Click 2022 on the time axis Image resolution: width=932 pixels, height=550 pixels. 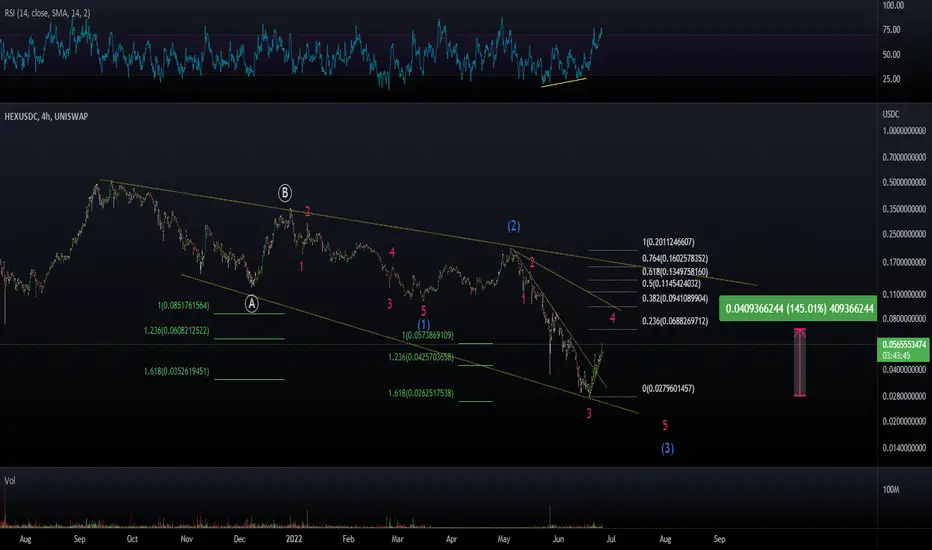[294, 539]
